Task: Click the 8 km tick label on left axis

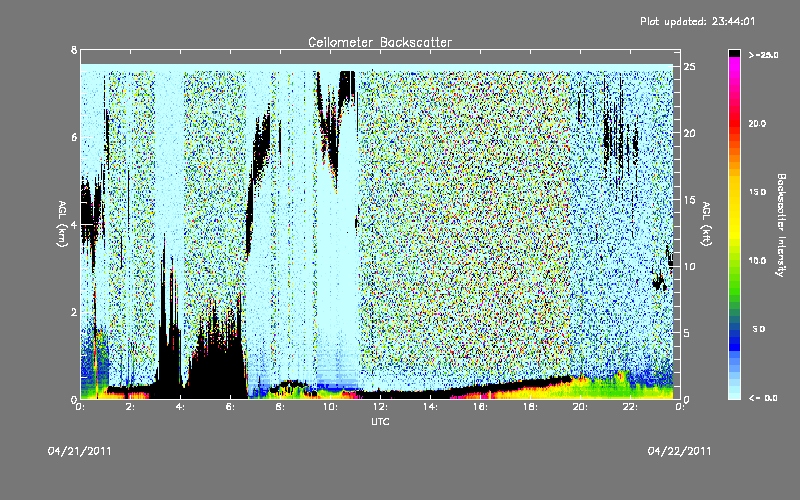Action: [x=74, y=50]
